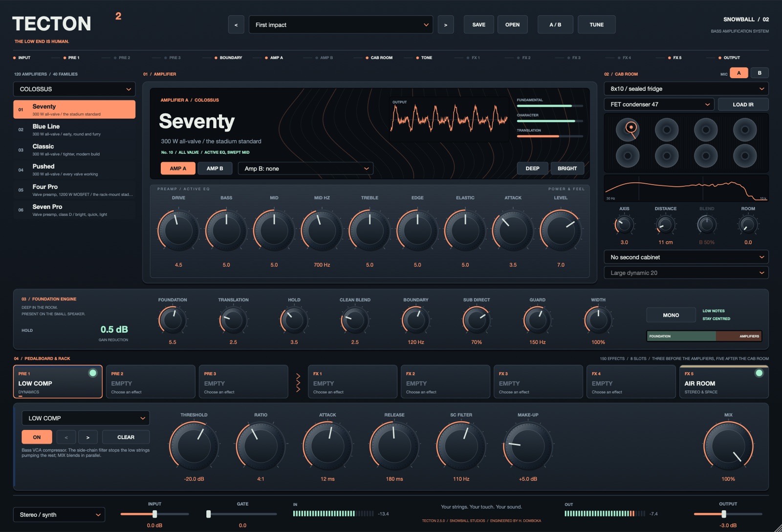The height and width of the screenshot is (532, 782).
Task: Select OUTPUT in the signal chain
Action: (x=729, y=58)
